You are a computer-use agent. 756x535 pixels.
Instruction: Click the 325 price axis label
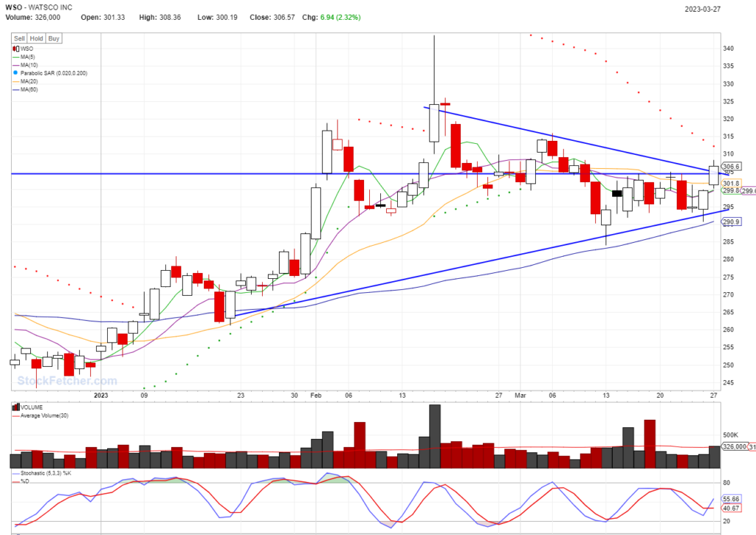pyautogui.click(x=729, y=102)
